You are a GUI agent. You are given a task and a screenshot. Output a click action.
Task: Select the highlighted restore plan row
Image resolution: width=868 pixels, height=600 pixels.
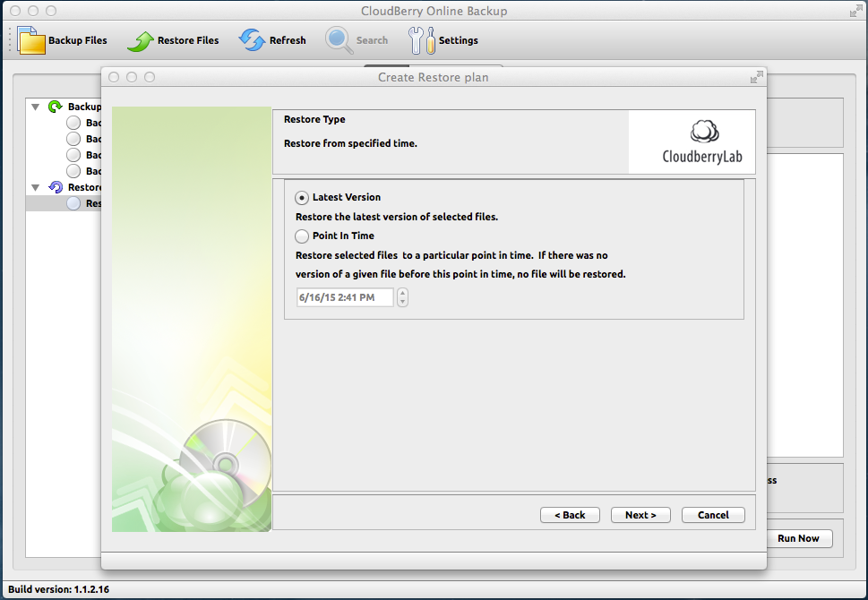64,203
